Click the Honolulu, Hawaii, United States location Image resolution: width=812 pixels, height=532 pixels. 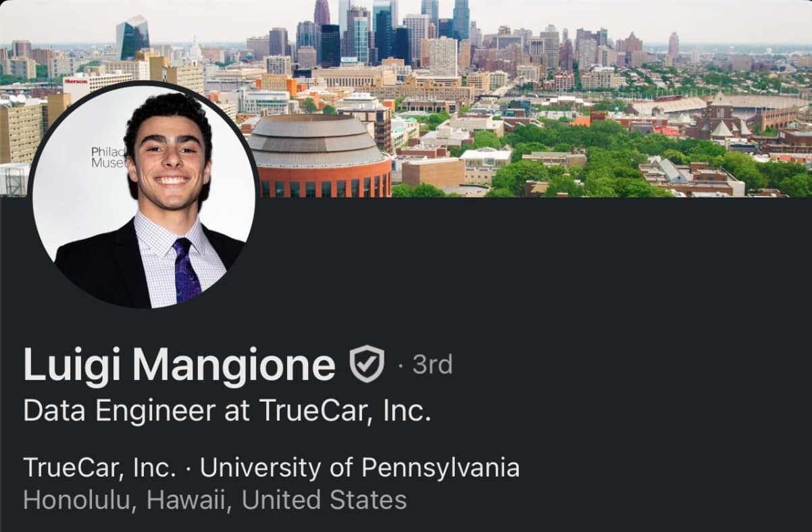(x=215, y=500)
